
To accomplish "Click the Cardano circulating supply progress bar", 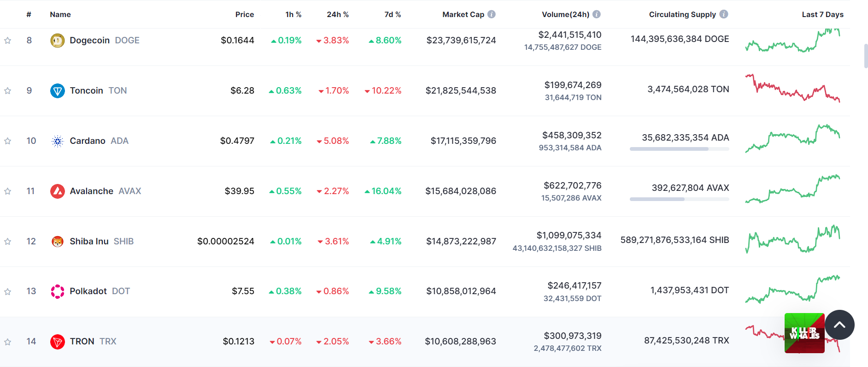I will (679, 149).
